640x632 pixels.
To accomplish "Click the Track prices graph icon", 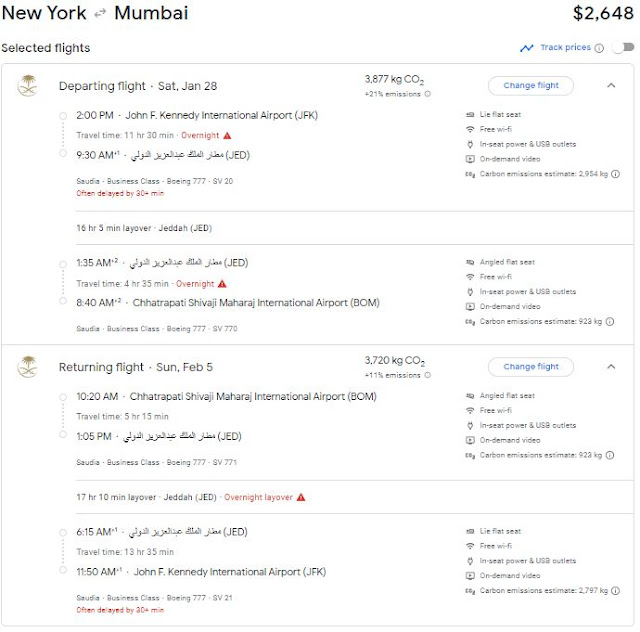I will click(527, 48).
